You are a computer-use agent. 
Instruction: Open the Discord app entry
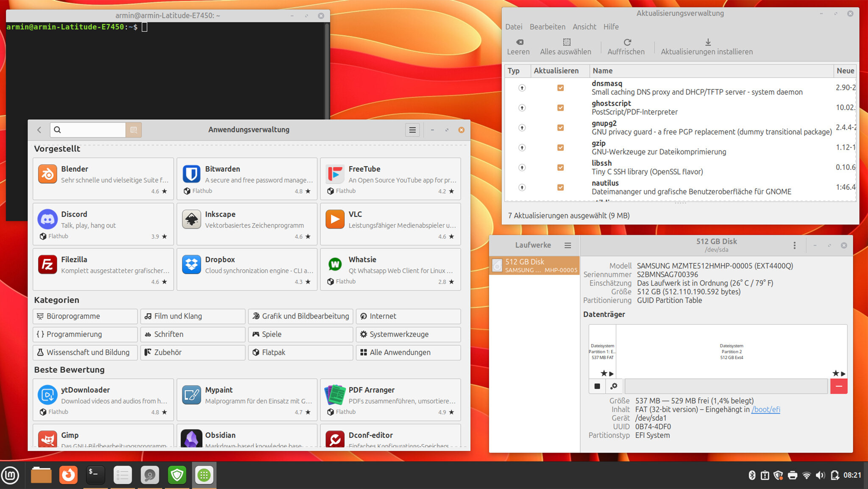click(103, 224)
